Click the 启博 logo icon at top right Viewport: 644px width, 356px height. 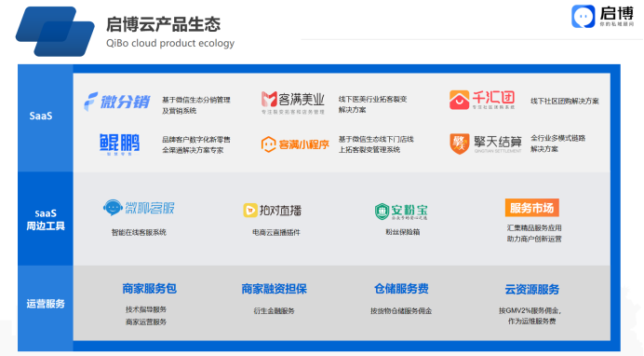[583, 17]
